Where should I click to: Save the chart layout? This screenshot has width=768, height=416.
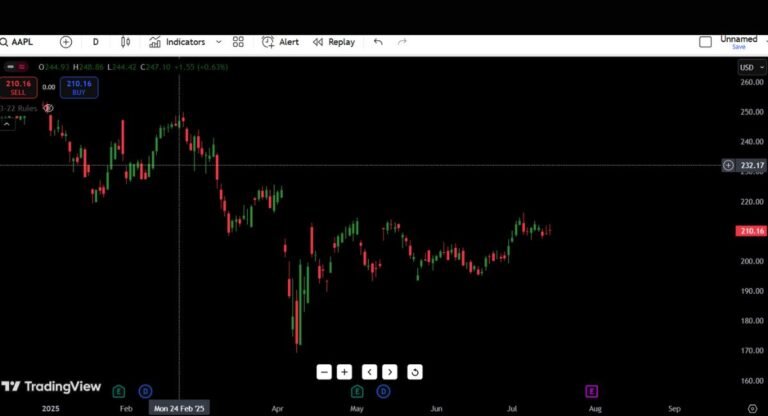tap(739, 47)
